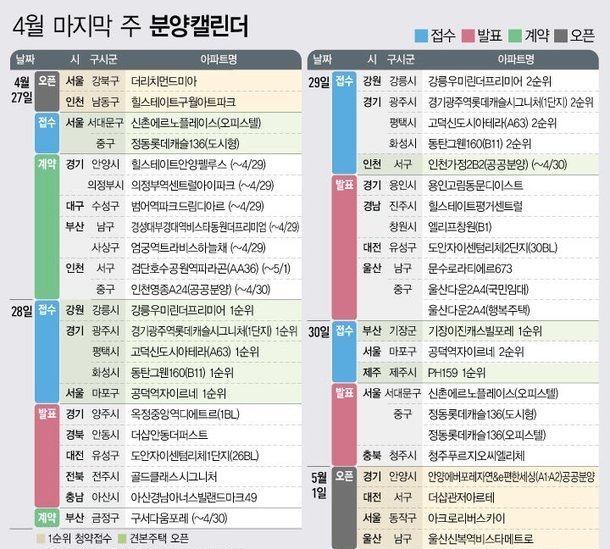Select 강릉우미린더프리미어 1순위

192,310
